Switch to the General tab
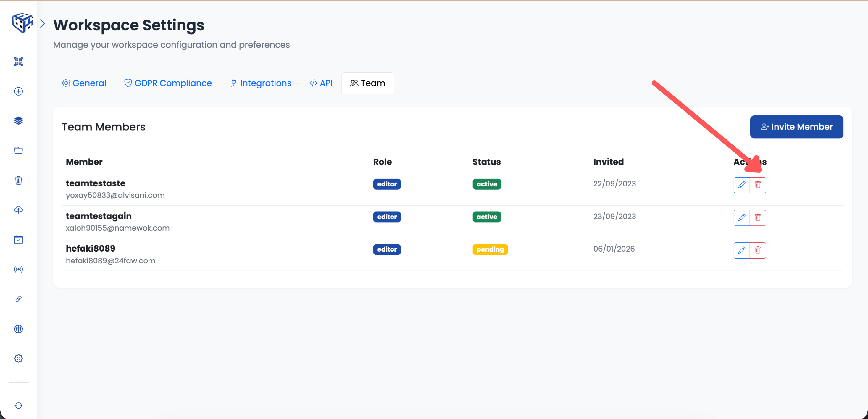868x419 pixels. point(84,83)
